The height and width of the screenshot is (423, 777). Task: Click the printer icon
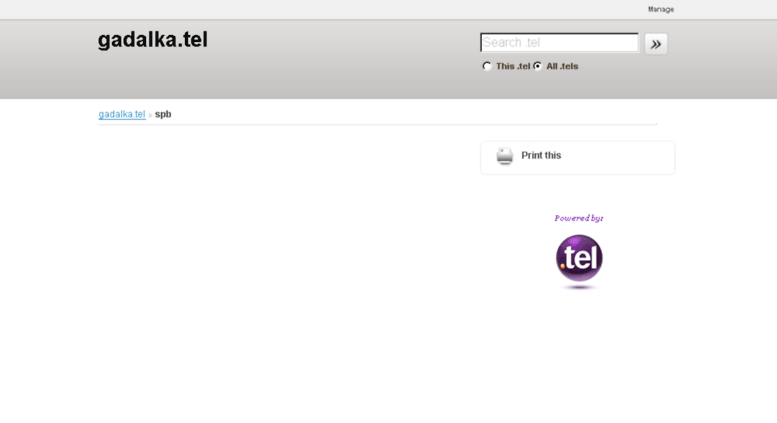tap(504, 156)
